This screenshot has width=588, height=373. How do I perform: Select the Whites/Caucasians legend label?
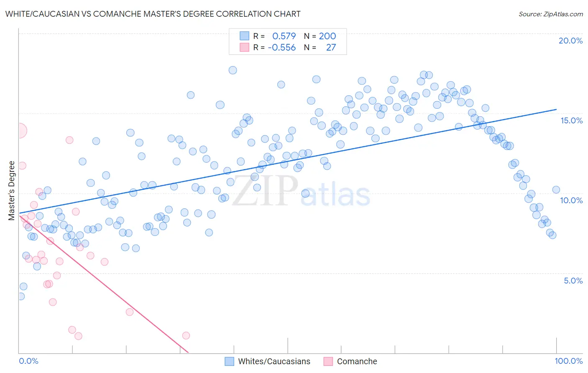tap(274, 361)
